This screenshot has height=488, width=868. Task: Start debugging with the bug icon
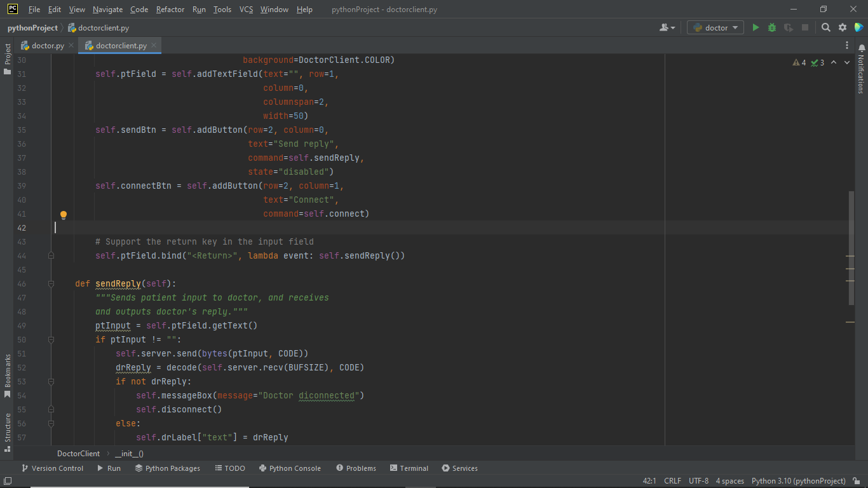pyautogui.click(x=772, y=27)
